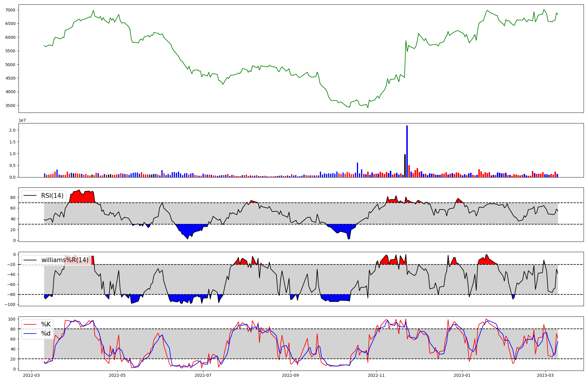Viewport: 588px width, 382px height.
Task: Click the 2022-07 x-axis date label
Action: click(203, 375)
